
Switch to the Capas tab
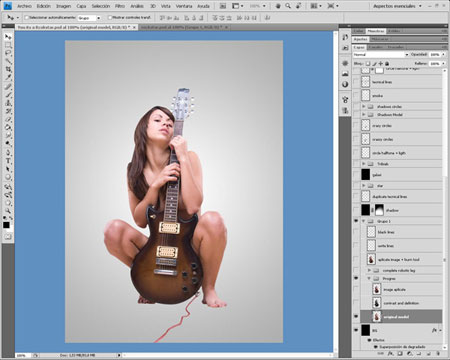359,47
